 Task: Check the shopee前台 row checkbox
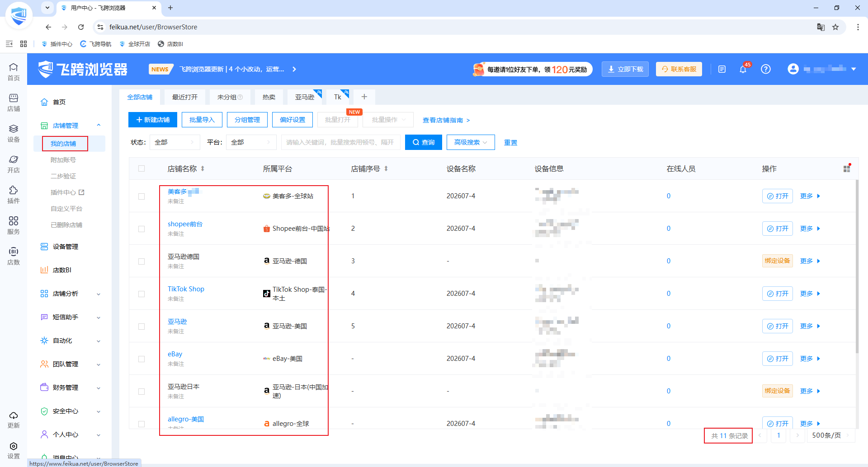click(x=142, y=229)
